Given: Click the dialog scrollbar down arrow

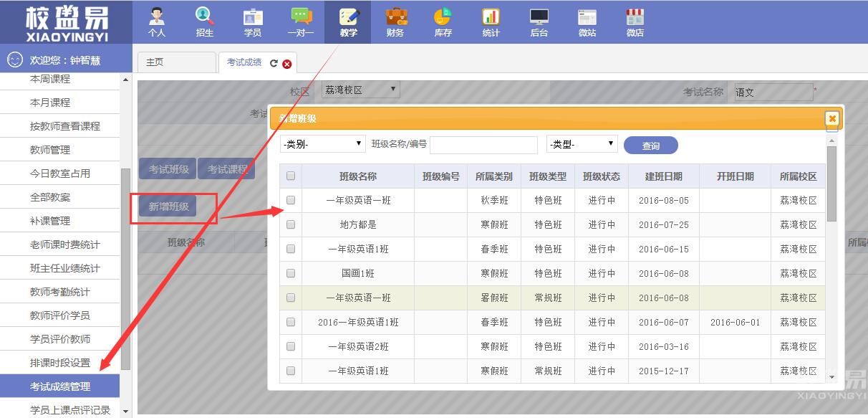Looking at the screenshot, I should click(x=831, y=377).
